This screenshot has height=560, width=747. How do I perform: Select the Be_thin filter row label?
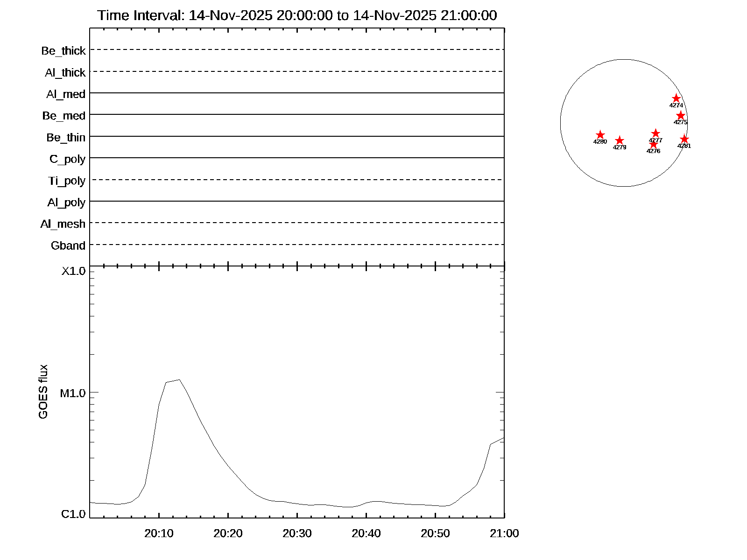66,138
